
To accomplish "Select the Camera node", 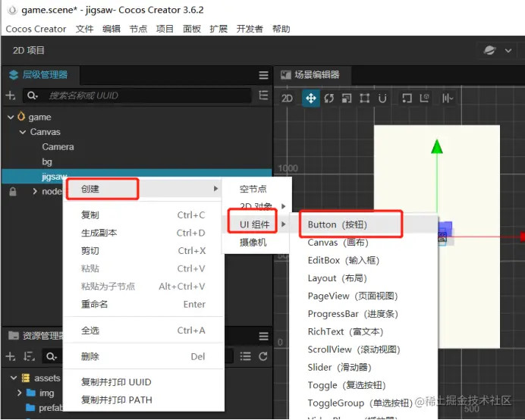I will click(58, 147).
